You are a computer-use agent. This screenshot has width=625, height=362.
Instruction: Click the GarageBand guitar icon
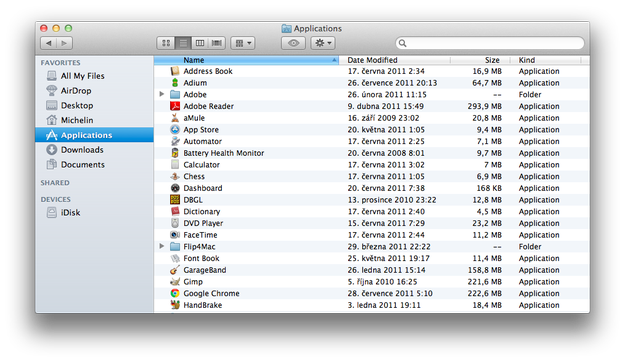pyautogui.click(x=175, y=270)
